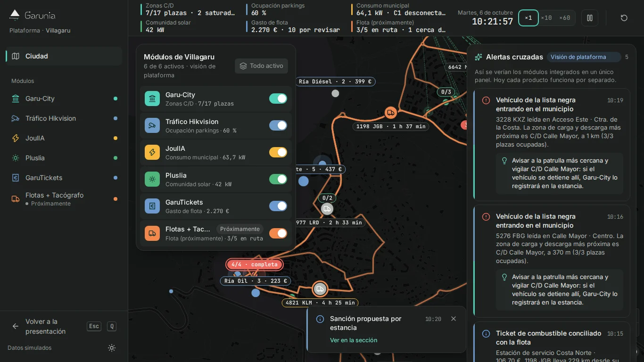Dismiss the Sanción propuesta notification

click(454, 319)
